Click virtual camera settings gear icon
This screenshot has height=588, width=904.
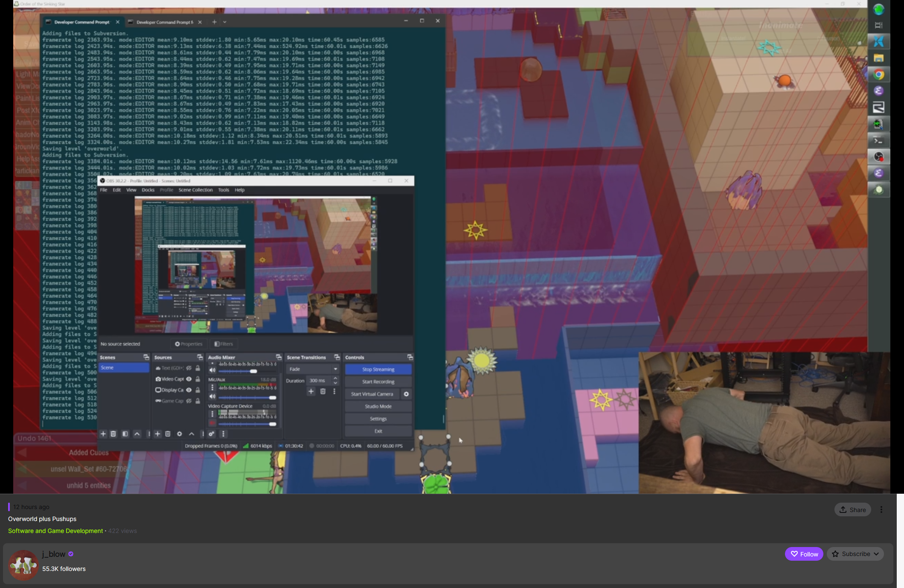click(406, 394)
